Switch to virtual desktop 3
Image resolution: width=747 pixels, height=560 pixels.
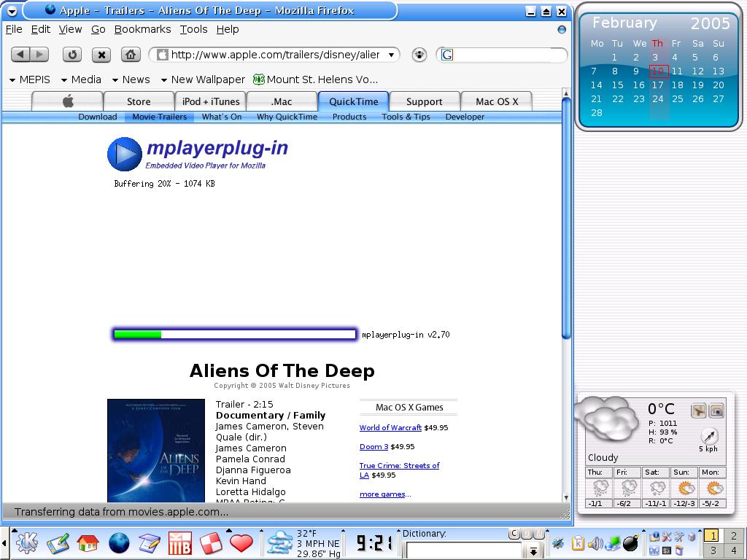tap(713, 551)
